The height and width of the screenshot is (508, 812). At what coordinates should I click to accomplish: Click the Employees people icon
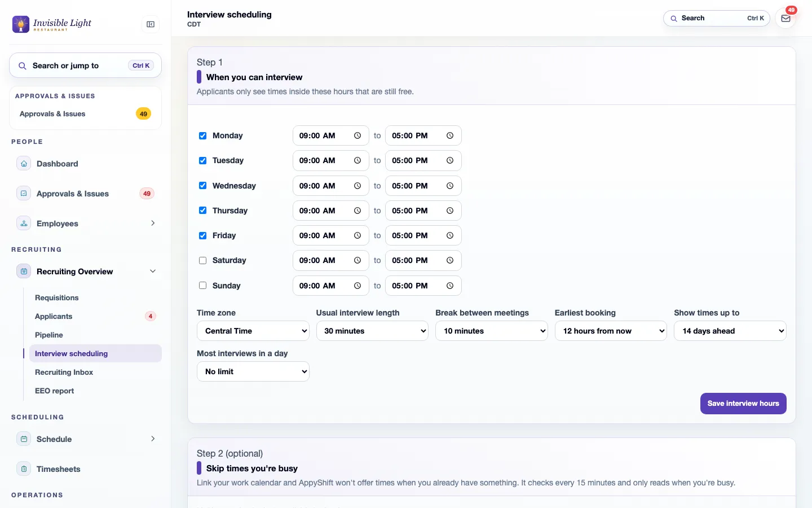pos(24,224)
